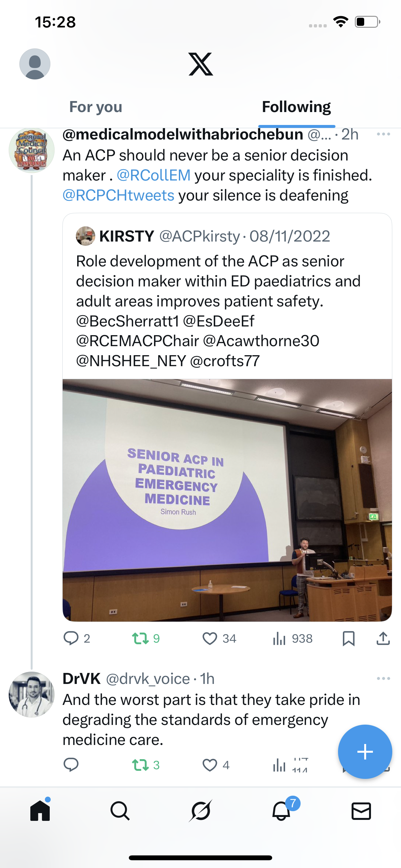Select the Following tab
Image resolution: width=401 pixels, height=868 pixels.
(x=296, y=107)
